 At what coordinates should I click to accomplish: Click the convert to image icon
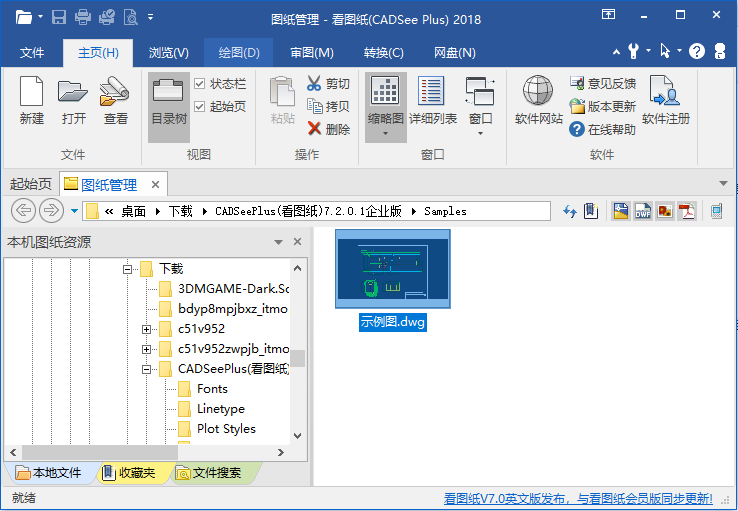click(x=665, y=211)
